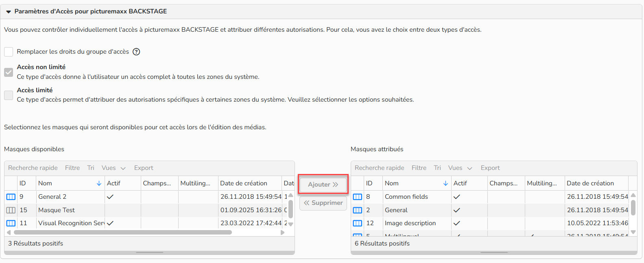
Task: Select the Image description name cell
Action: click(417, 223)
